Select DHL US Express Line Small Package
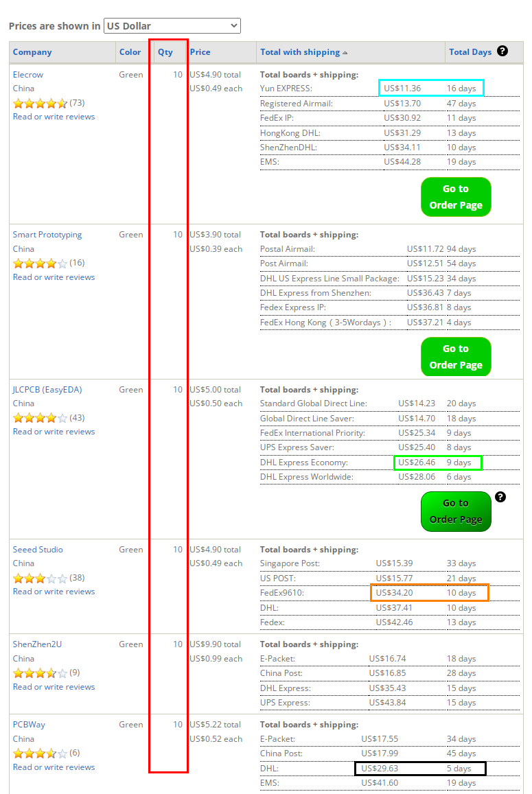 coord(390,279)
